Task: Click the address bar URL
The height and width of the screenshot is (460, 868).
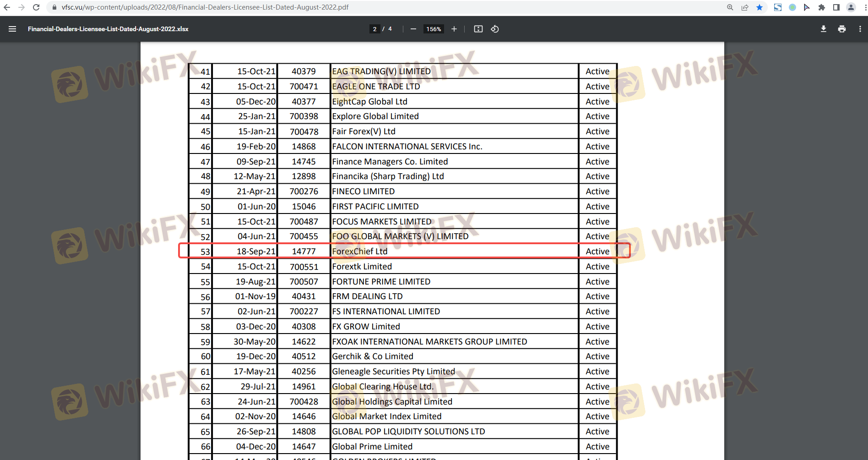Action: pos(205,7)
